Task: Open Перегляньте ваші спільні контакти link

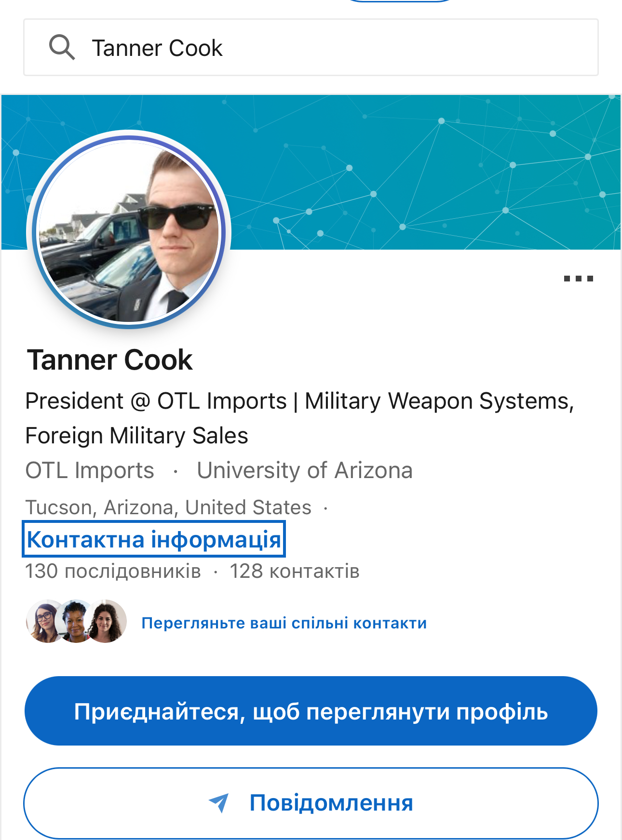Action: click(x=284, y=623)
